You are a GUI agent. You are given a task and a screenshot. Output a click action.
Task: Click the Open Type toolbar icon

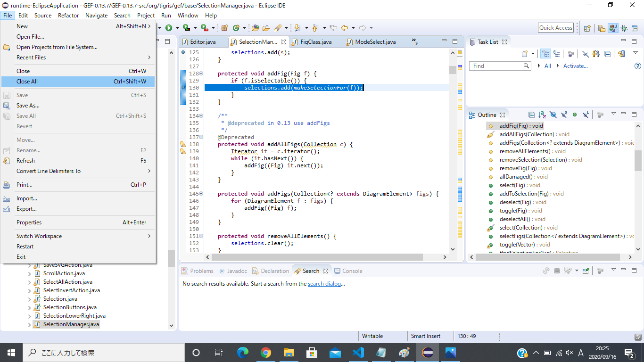click(256, 28)
